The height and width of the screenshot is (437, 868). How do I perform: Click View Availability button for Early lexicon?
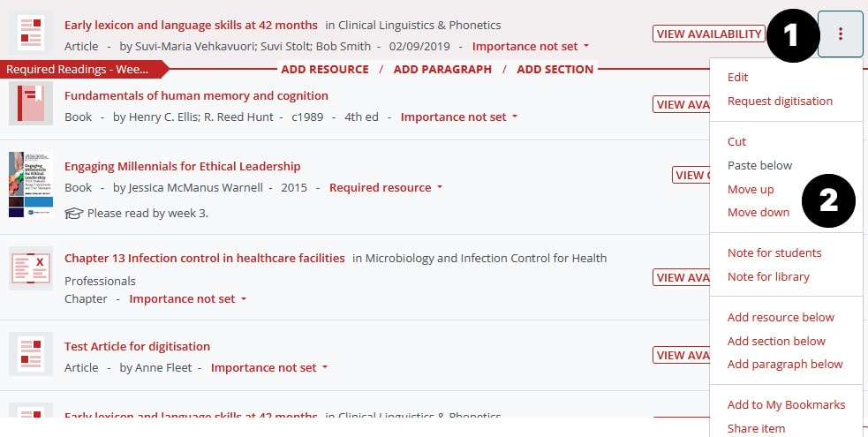[708, 34]
